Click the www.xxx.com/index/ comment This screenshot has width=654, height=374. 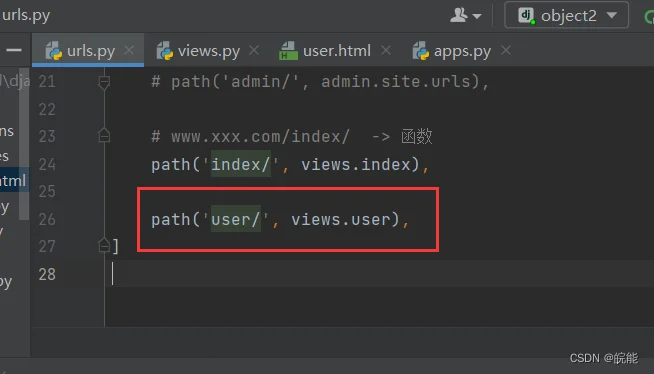click(x=260, y=136)
